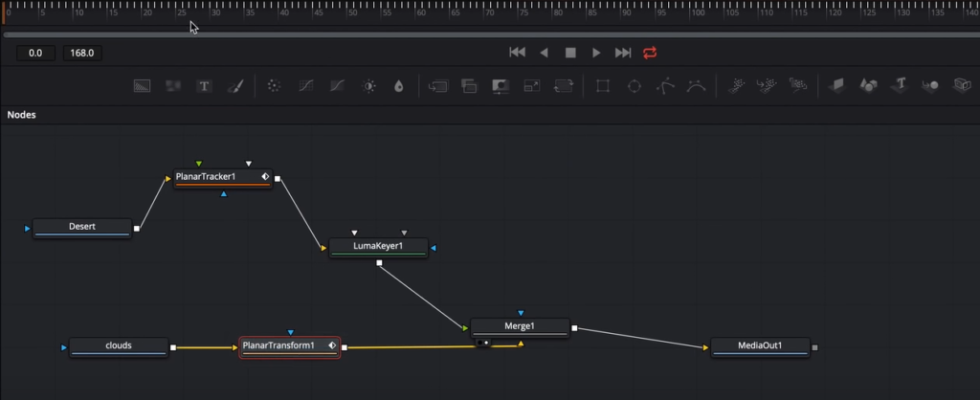The height and width of the screenshot is (400, 980).
Task: Click frame 100 on the time ruler
Action: click(x=699, y=12)
